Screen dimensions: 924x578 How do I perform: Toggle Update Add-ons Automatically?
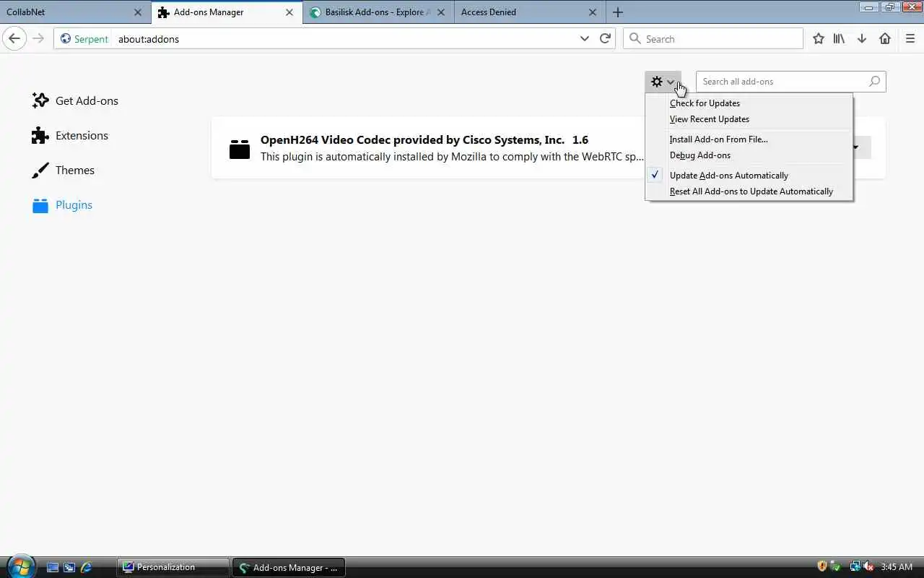749,176
